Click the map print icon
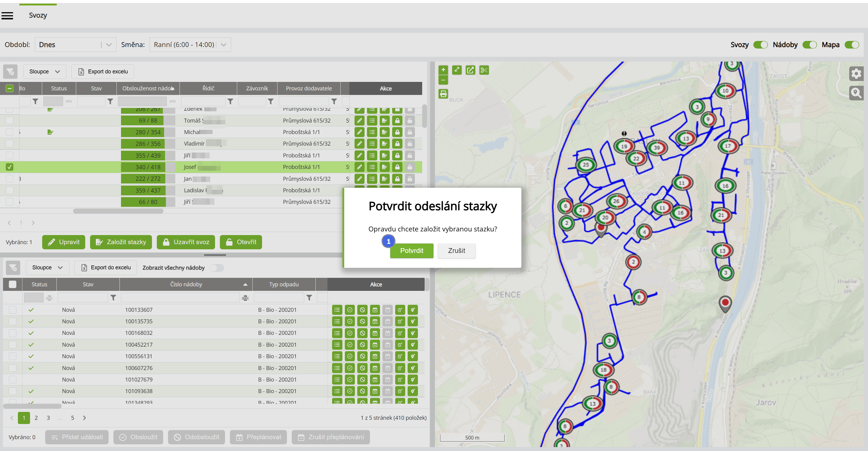This screenshot has width=868, height=451. pyautogui.click(x=443, y=94)
